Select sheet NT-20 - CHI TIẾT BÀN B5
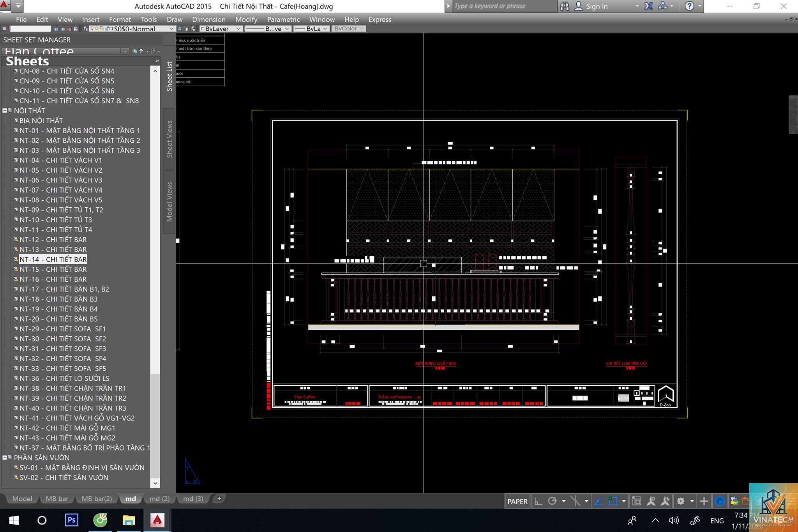 [x=58, y=319]
